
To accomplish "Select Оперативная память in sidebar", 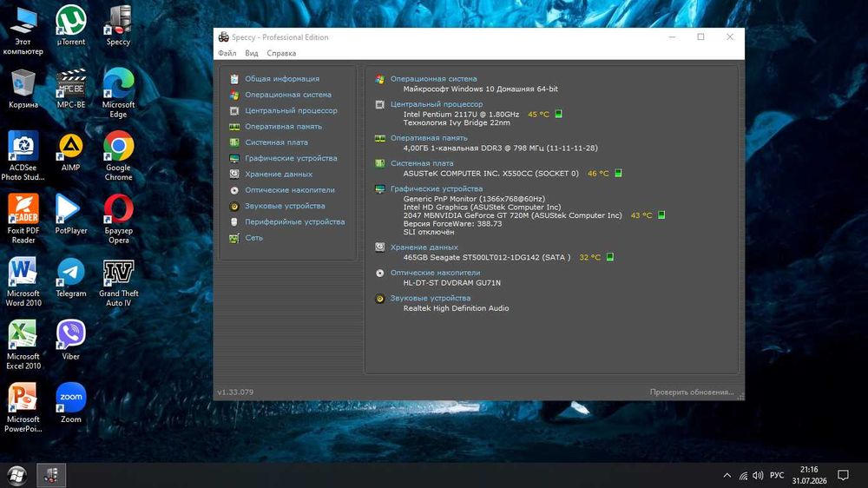I will click(283, 126).
